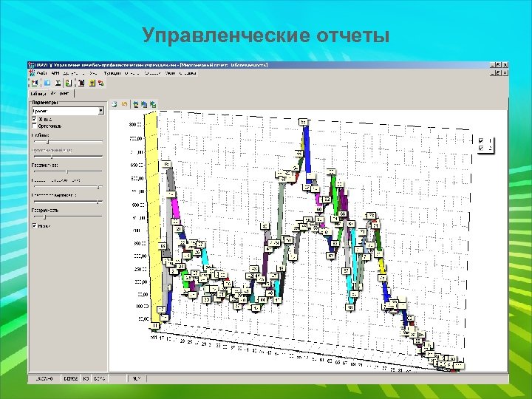Click the first white round icon in chart toolbar
This screenshot has width=532, height=399.
[115, 104]
